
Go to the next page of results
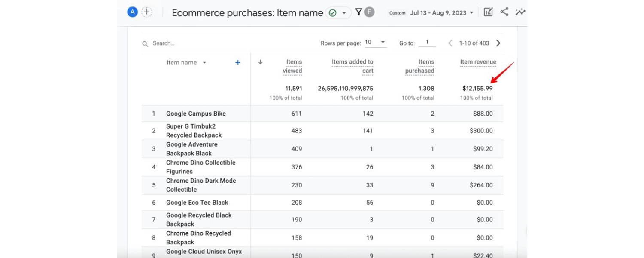(498, 43)
